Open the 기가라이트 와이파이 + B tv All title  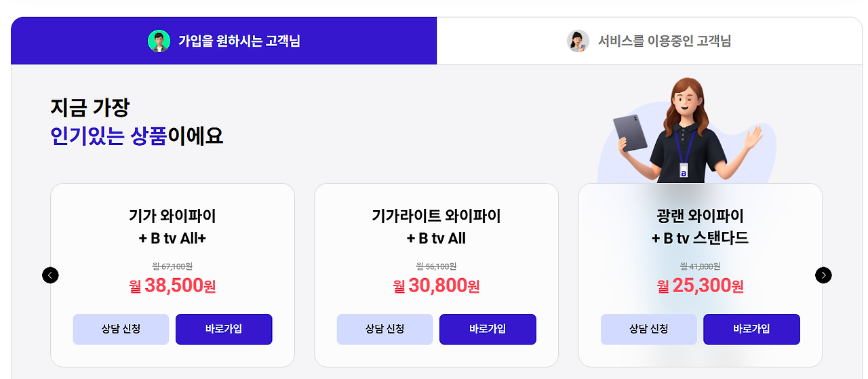click(436, 227)
